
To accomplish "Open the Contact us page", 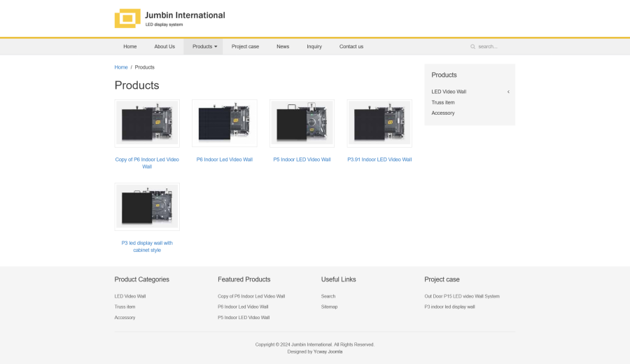I will tap(351, 47).
